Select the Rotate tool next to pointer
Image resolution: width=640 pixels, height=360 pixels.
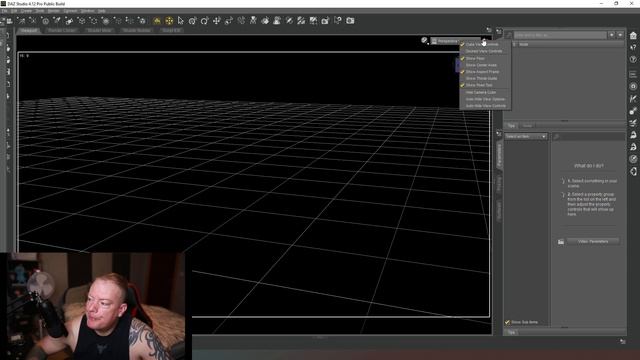click(193, 21)
